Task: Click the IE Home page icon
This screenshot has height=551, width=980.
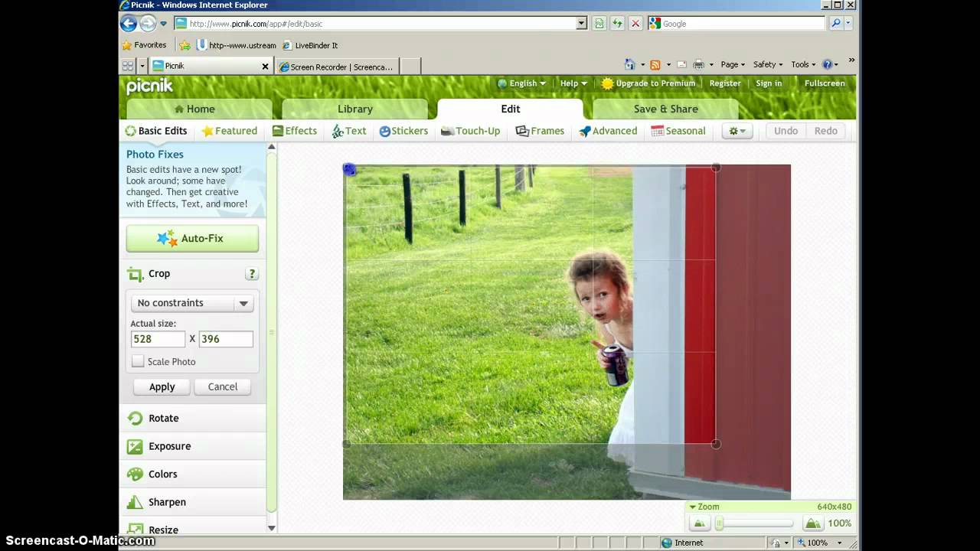Action: pyautogui.click(x=629, y=64)
